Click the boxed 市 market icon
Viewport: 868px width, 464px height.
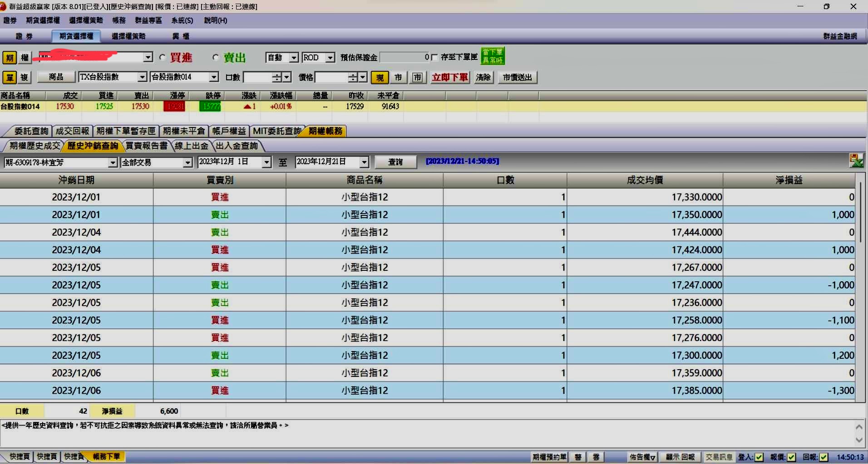pos(417,78)
